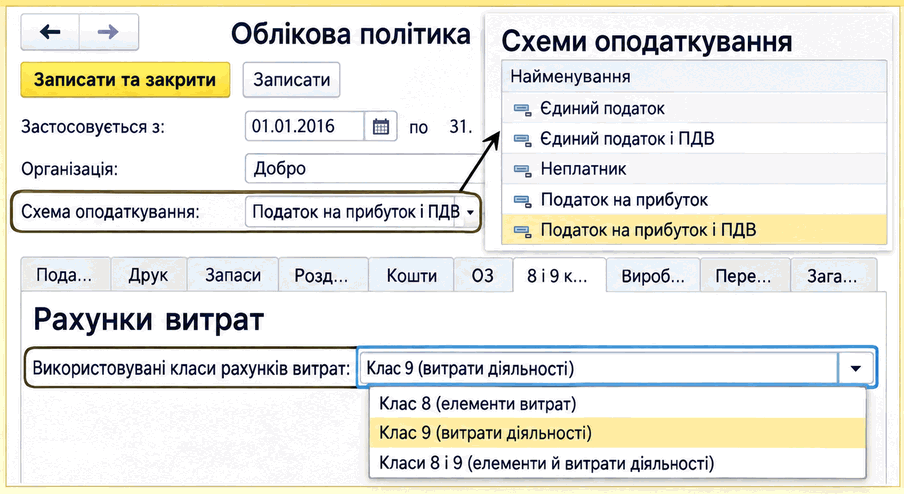Choose Клас 8 (елементи витрат) option
The image size is (904, 494).
click(617, 404)
